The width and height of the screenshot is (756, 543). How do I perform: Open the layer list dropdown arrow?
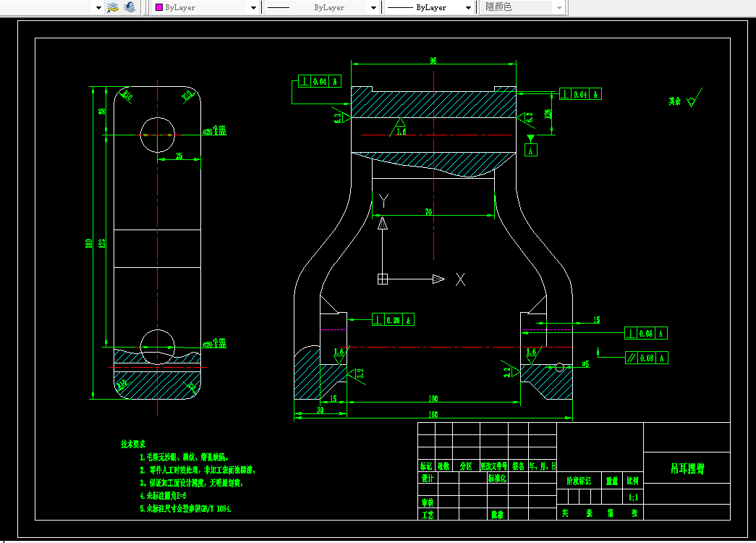(x=98, y=8)
